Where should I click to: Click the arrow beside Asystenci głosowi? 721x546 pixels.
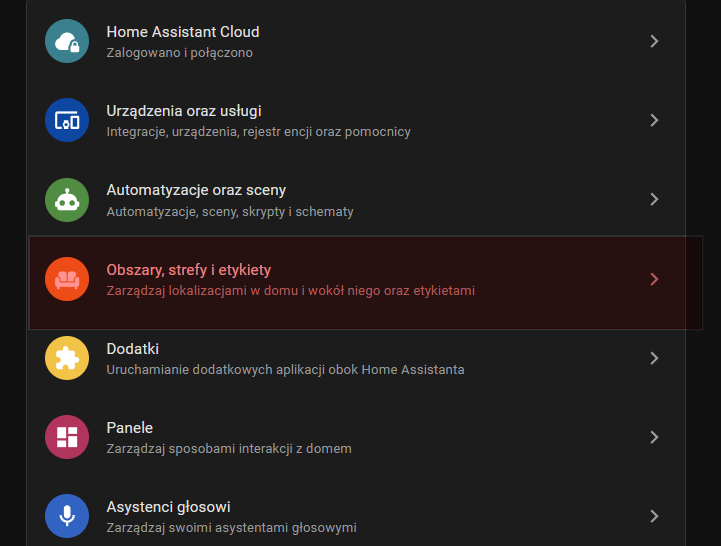(654, 516)
